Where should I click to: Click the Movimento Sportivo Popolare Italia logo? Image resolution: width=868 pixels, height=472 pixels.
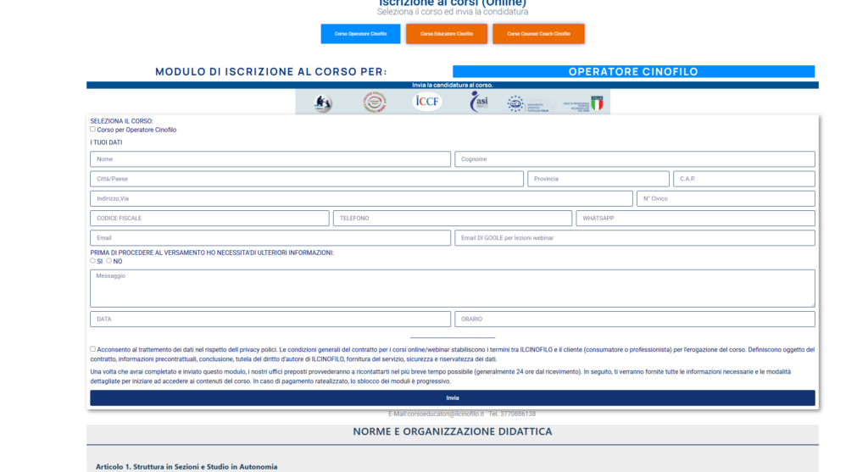[528, 103]
